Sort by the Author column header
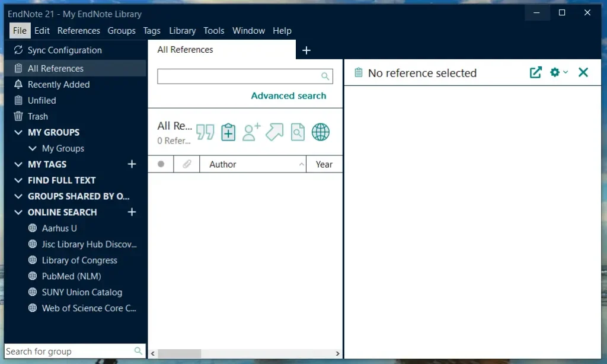This screenshot has height=364, width=607. tap(253, 164)
